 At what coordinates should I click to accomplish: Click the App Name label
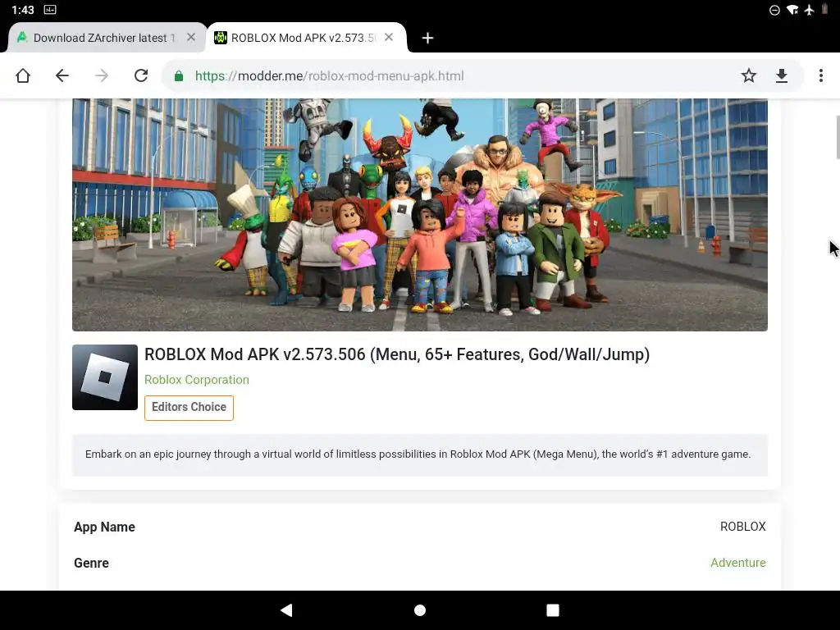(104, 527)
